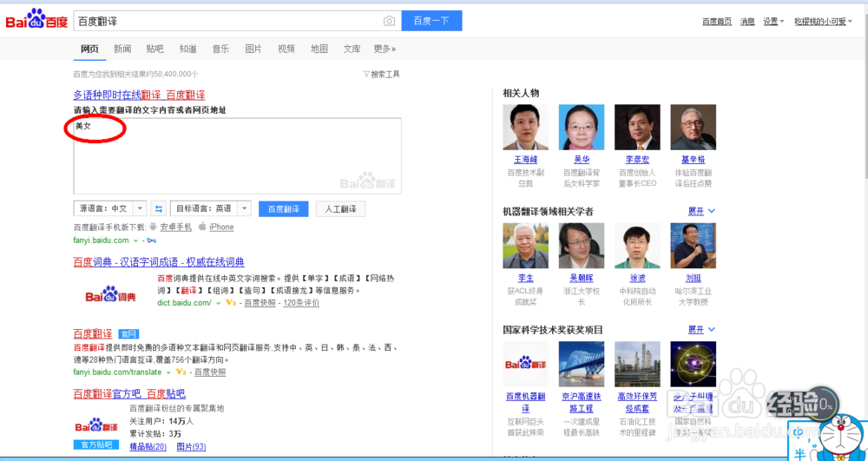Click the 李彦宏 portrait thumbnail
Viewport: 868px width, 461px height.
637,128
